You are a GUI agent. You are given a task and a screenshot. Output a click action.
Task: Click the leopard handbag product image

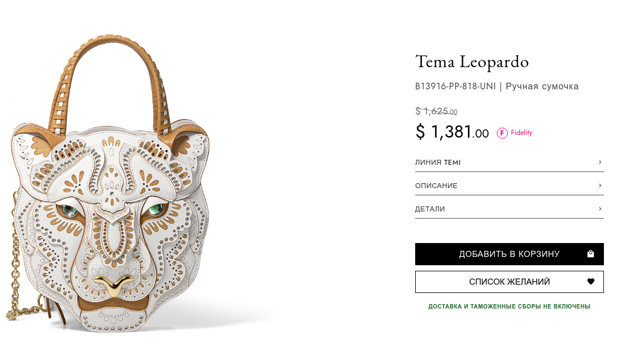click(111, 222)
